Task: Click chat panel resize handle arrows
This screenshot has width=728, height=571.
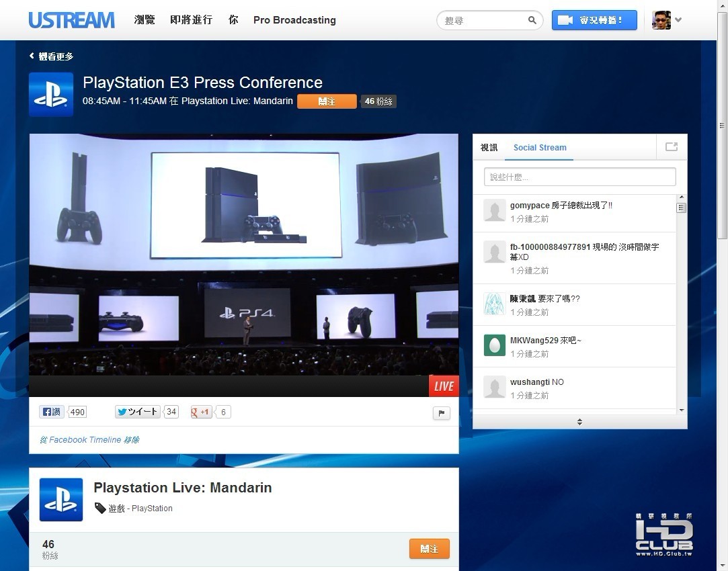Action: 579,422
